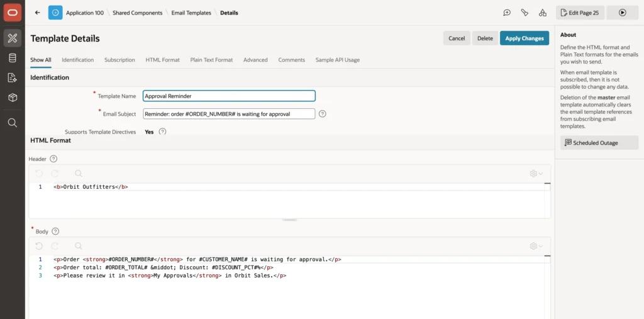Open help for Email Subject field
The height and width of the screenshot is (319, 644).
[x=323, y=114]
